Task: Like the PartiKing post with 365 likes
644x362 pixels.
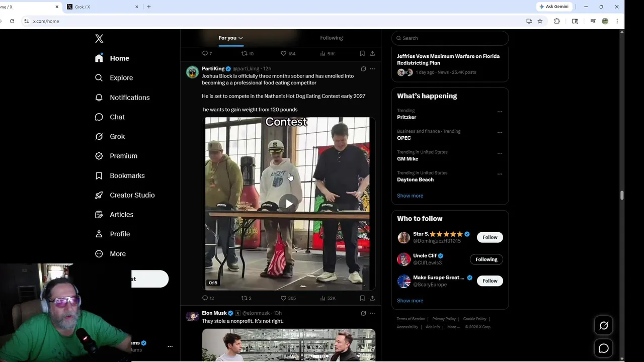Action: 288,298
